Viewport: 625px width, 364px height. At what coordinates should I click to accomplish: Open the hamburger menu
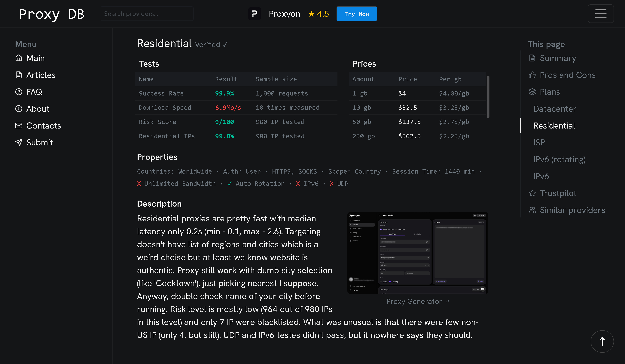601,14
